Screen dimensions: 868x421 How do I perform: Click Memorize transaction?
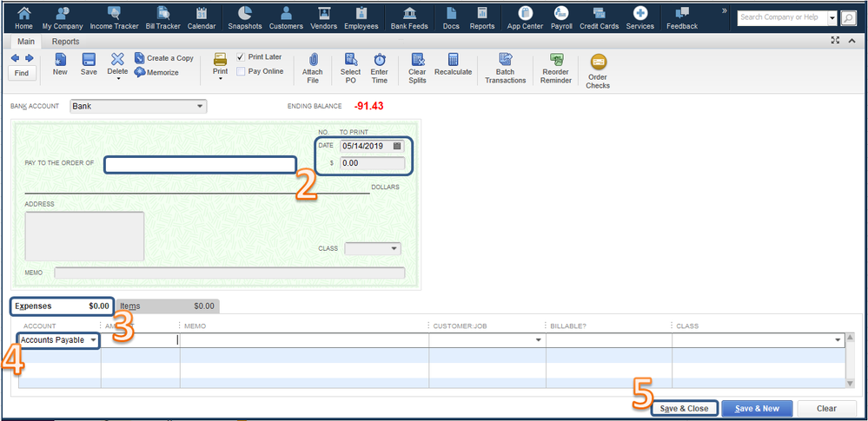156,72
